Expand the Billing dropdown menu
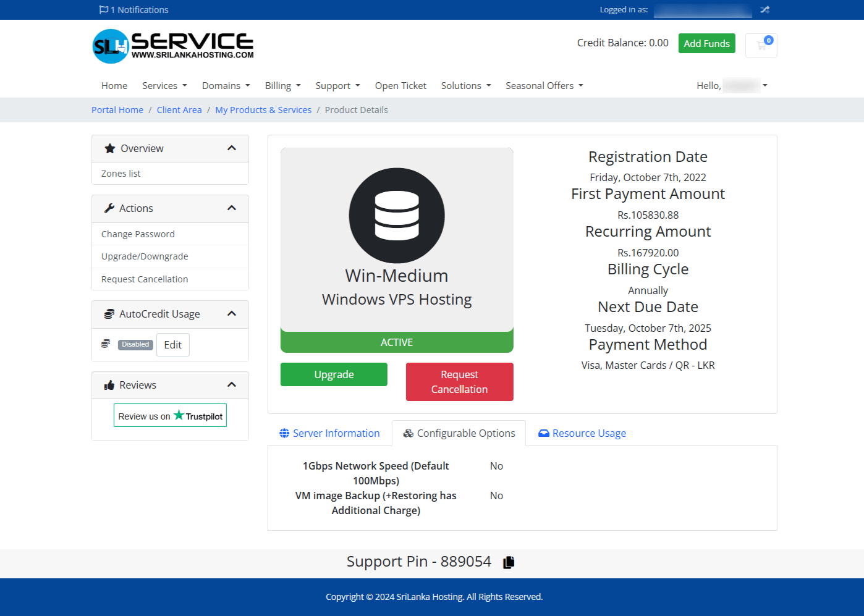Viewport: 864px width, 616px height. [283, 85]
